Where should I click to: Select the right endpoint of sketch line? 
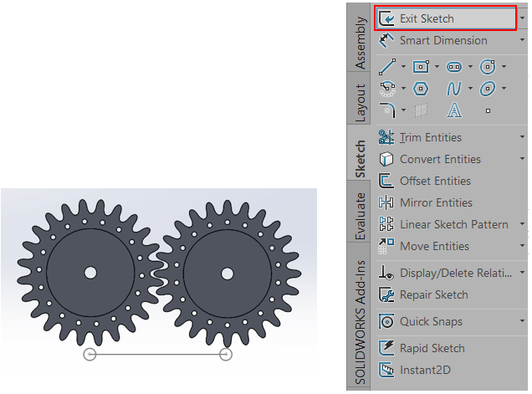[x=226, y=355]
